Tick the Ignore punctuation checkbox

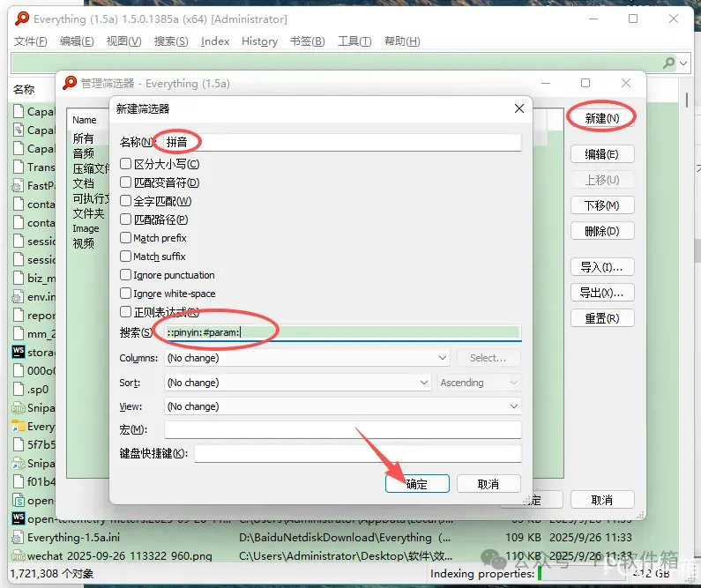point(125,275)
